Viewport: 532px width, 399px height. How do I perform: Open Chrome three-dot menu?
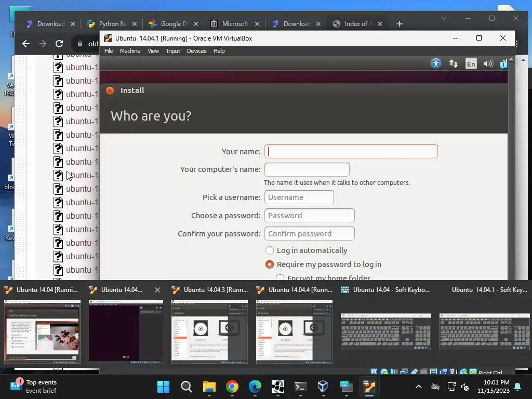(516, 44)
